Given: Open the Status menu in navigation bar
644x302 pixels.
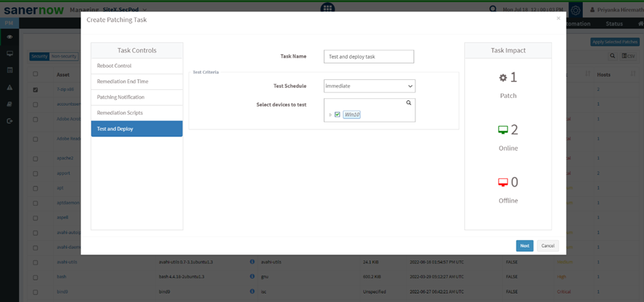Looking at the screenshot, I should [614, 24].
